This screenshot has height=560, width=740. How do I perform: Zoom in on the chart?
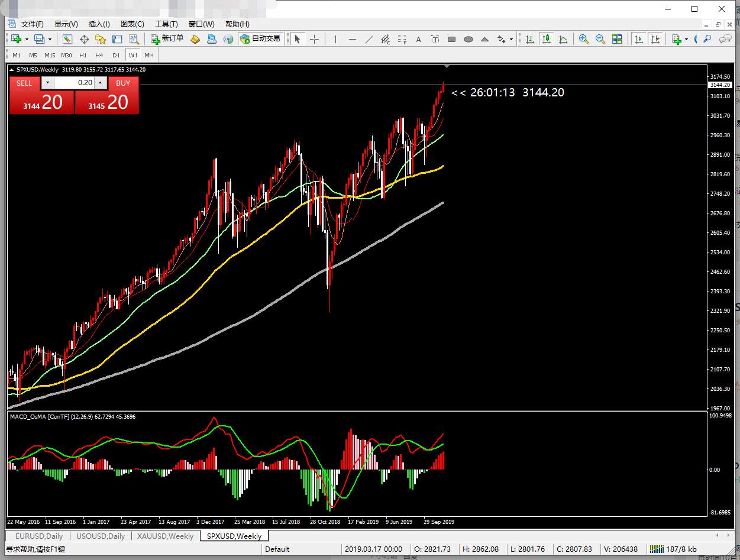tap(584, 39)
